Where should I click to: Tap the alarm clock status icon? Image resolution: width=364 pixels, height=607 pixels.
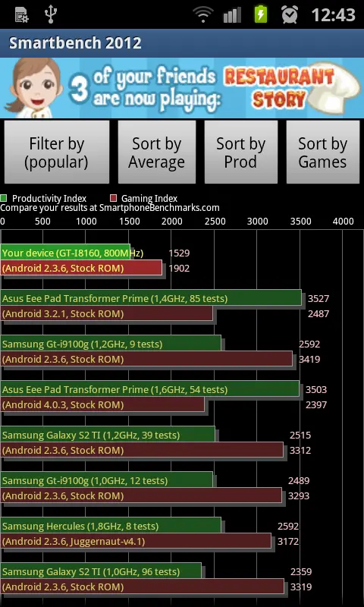coord(290,14)
